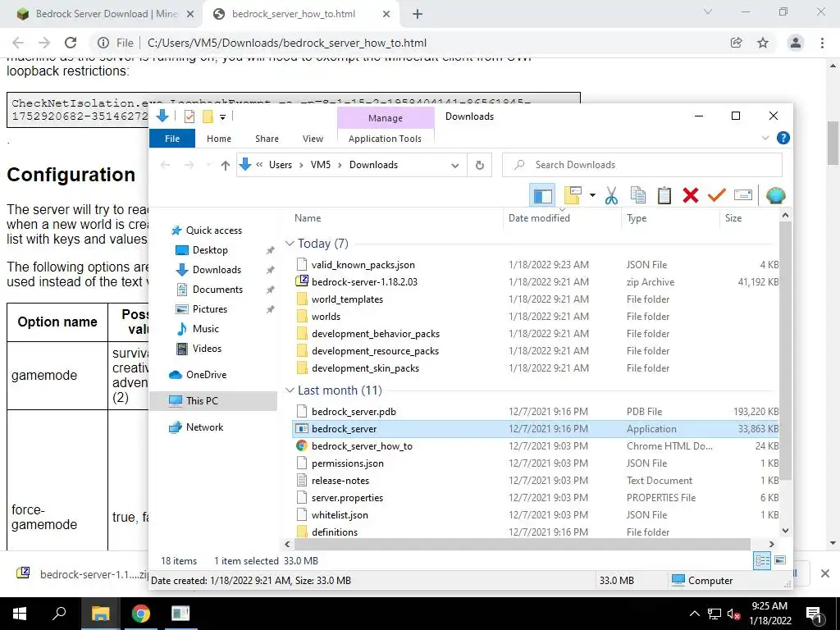Click Chrome's Reload page button
The image size is (840, 630).
[x=71, y=43]
